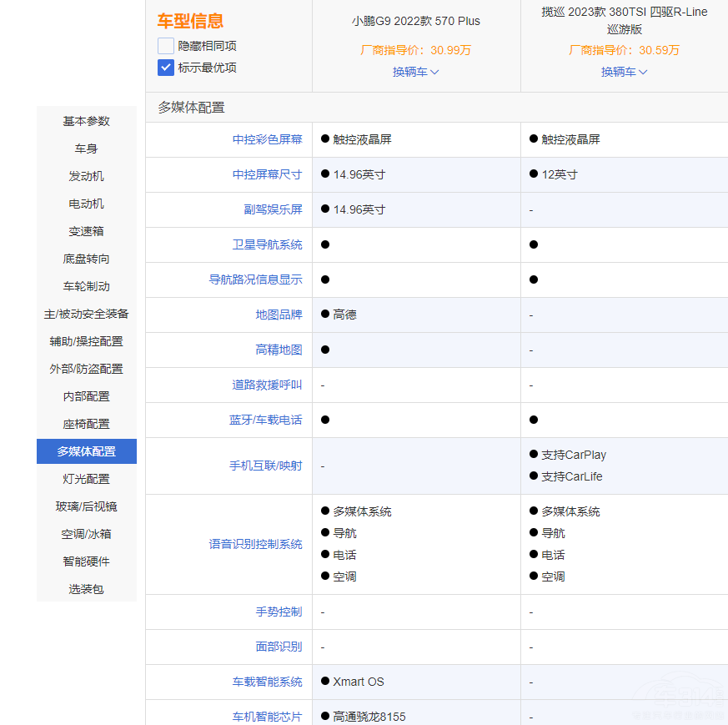The image size is (728, 725).
Task: Go to 灯光配置 section
Action: tap(86, 479)
